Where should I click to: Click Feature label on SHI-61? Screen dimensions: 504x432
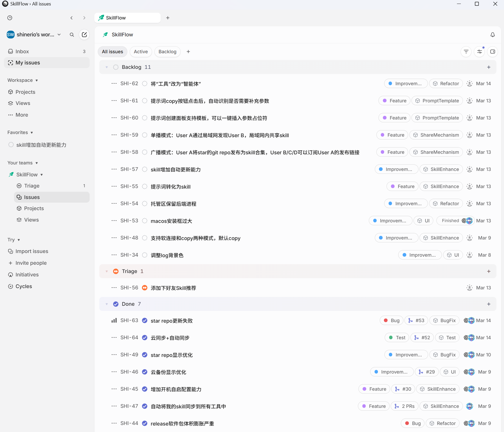(x=394, y=101)
